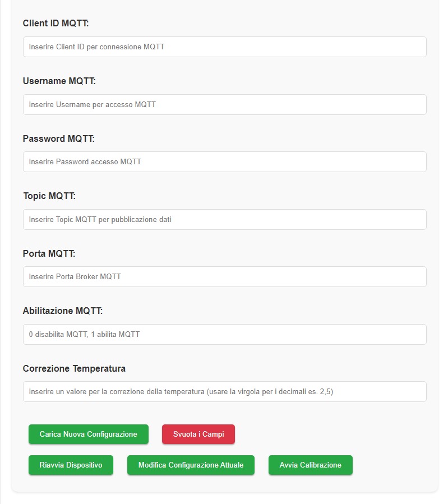Click the Client ID MQTT input field
The width and height of the screenshot is (448, 504).
pos(225,47)
